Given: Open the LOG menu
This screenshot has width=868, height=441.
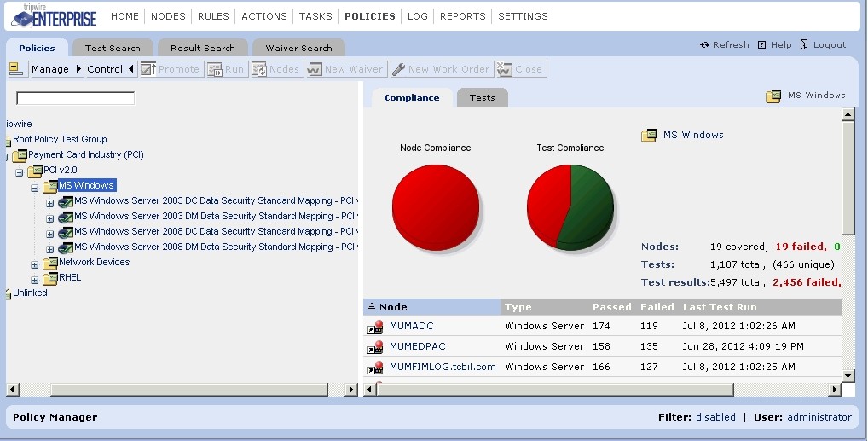Looking at the screenshot, I should pyautogui.click(x=418, y=16).
